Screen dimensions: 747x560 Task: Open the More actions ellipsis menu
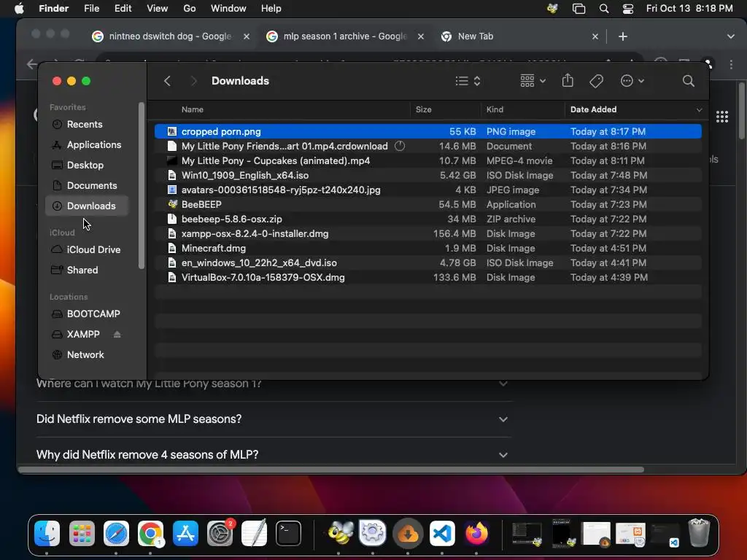point(632,81)
